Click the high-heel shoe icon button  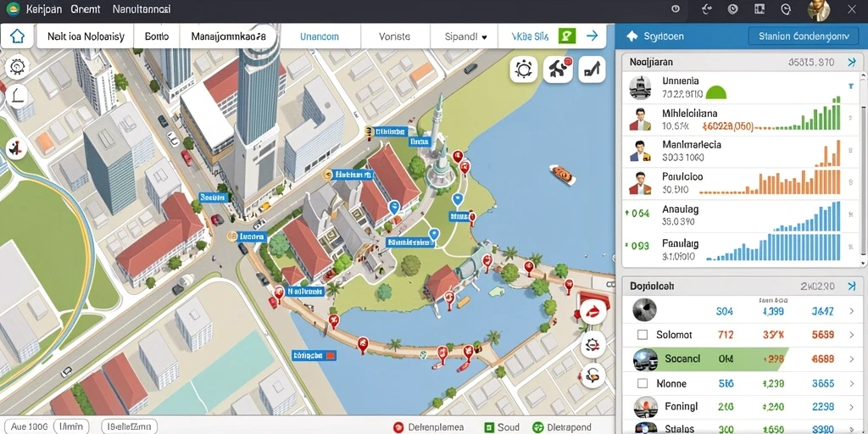[x=592, y=70]
